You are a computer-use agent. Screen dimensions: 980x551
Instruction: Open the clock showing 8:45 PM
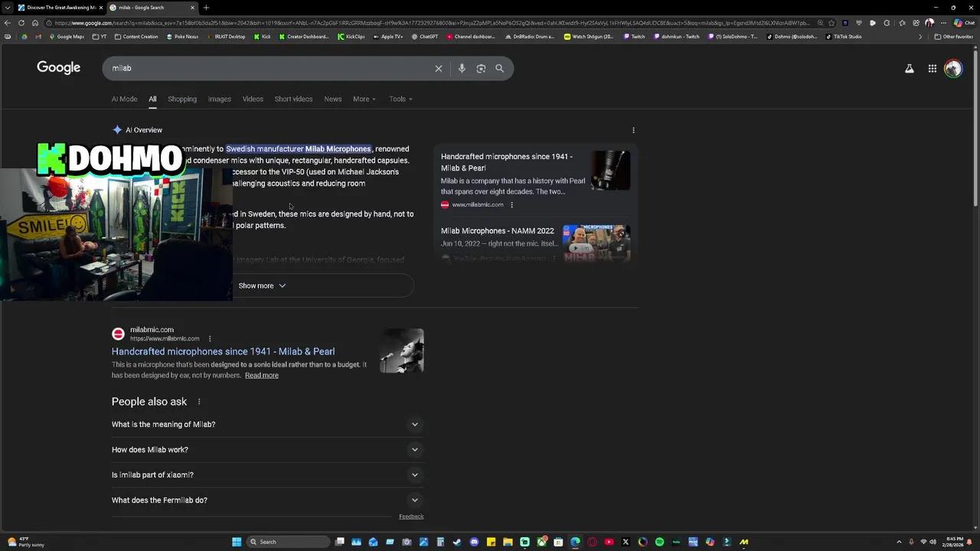[x=952, y=542]
